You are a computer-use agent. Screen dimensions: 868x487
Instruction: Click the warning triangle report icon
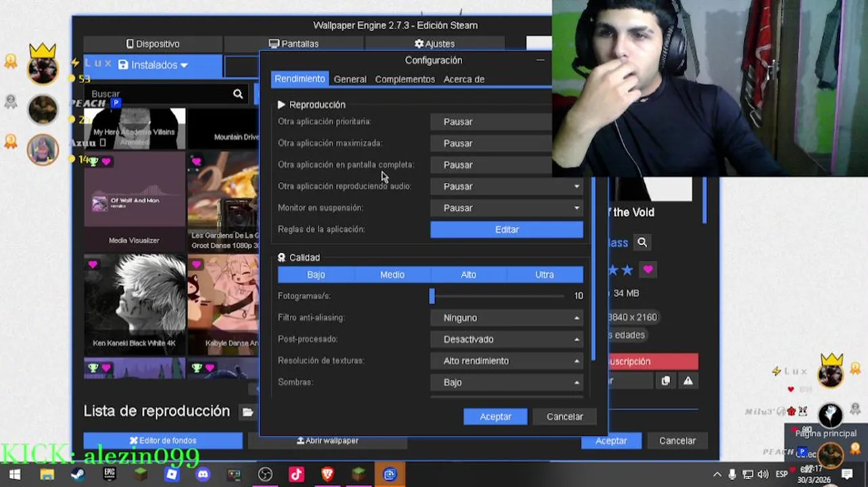pyautogui.click(x=688, y=381)
